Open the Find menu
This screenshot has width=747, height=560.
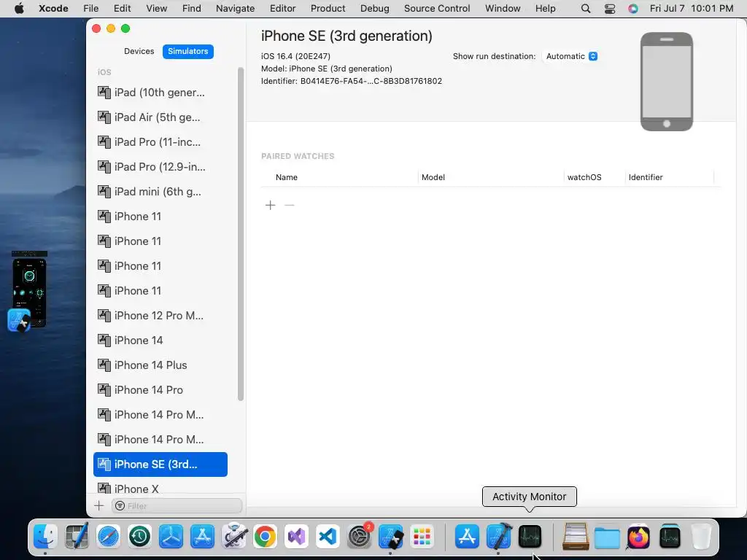click(x=192, y=9)
